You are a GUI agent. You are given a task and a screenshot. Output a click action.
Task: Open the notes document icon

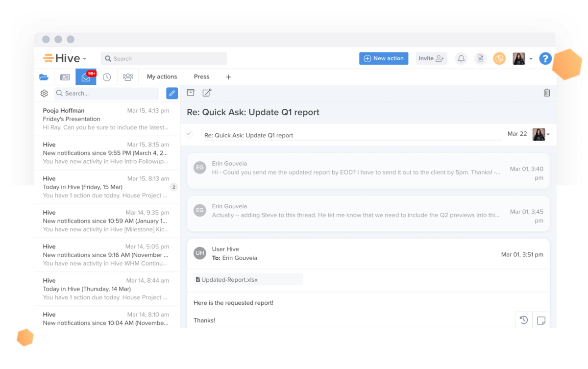tap(480, 58)
